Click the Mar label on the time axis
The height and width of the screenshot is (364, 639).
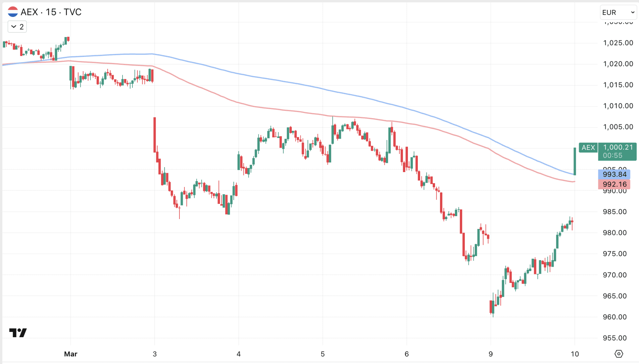pyautogui.click(x=71, y=354)
